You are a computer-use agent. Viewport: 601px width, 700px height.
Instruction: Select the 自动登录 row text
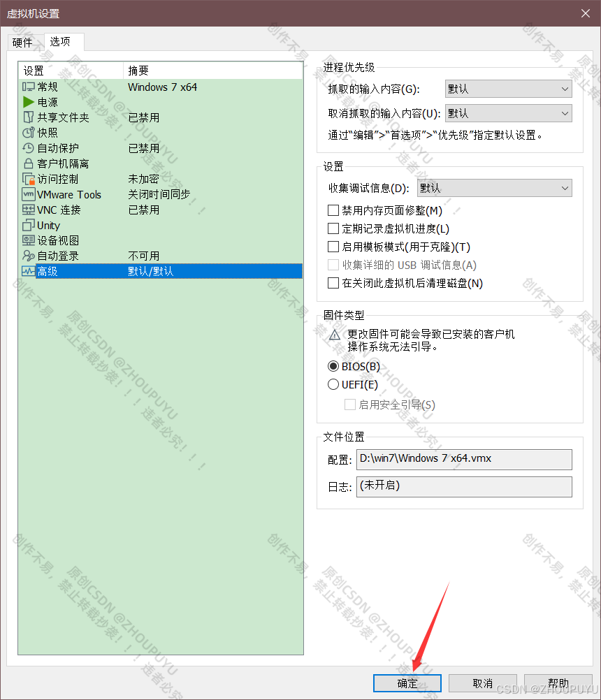[58, 256]
